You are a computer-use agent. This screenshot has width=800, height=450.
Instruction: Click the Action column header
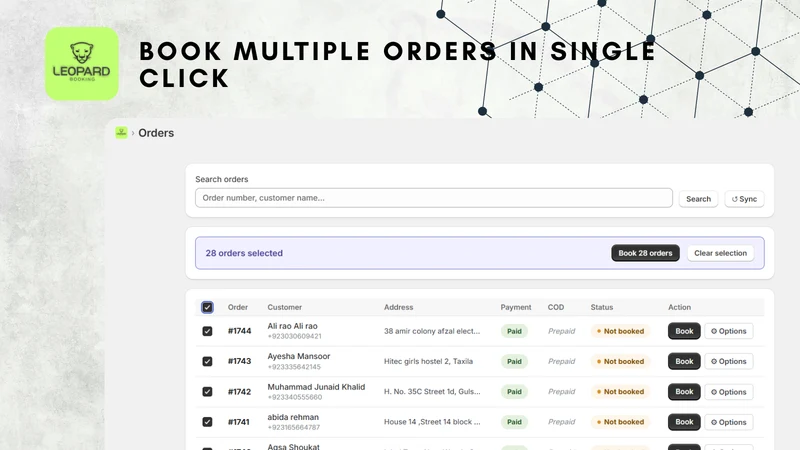pyautogui.click(x=680, y=307)
